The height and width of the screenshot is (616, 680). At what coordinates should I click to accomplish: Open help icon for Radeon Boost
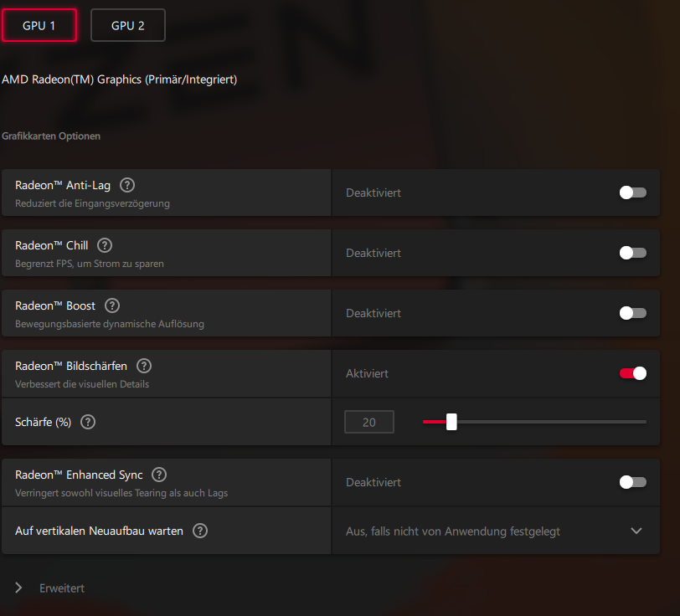coord(112,305)
